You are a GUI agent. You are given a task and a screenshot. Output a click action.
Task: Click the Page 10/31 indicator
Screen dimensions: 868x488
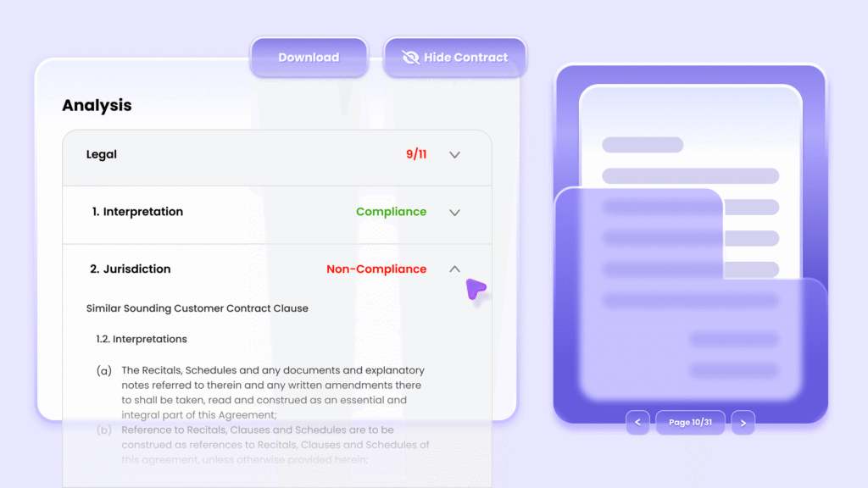(x=690, y=422)
